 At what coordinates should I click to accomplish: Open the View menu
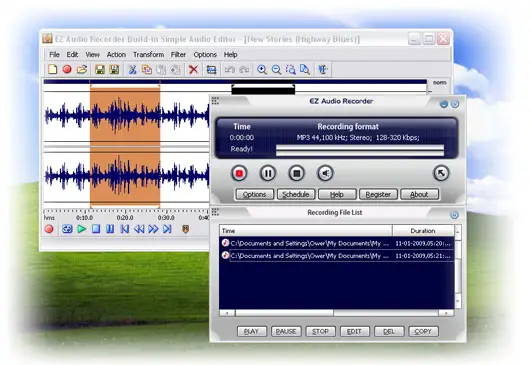92,55
